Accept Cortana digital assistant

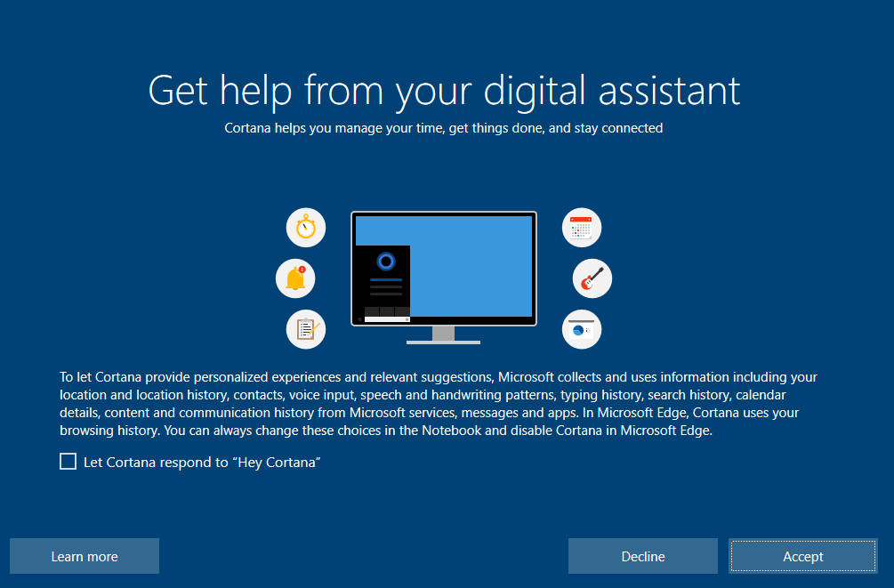(x=802, y=556)
